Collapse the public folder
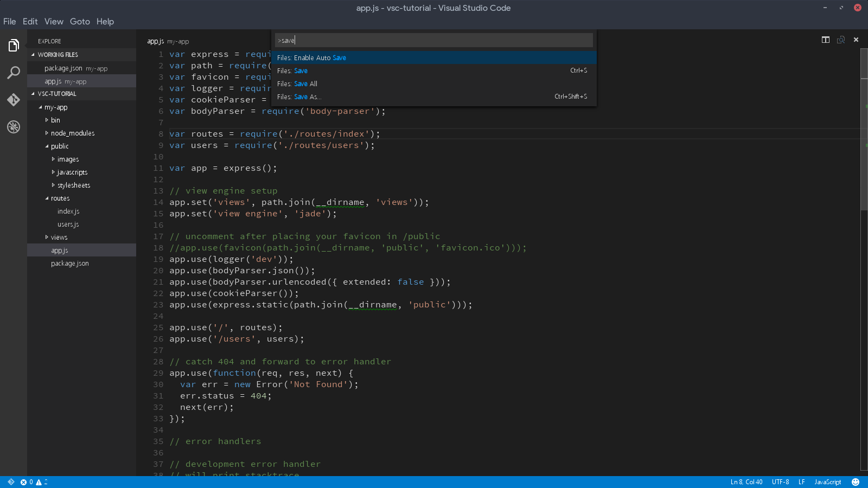The image size is (868, 488). (81, 146)
